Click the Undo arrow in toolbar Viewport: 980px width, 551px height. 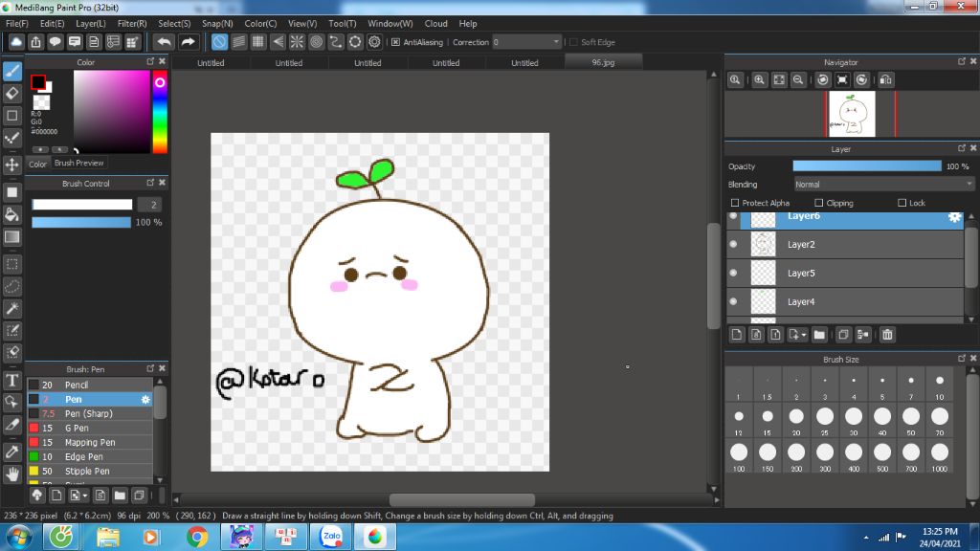(164, 42)
